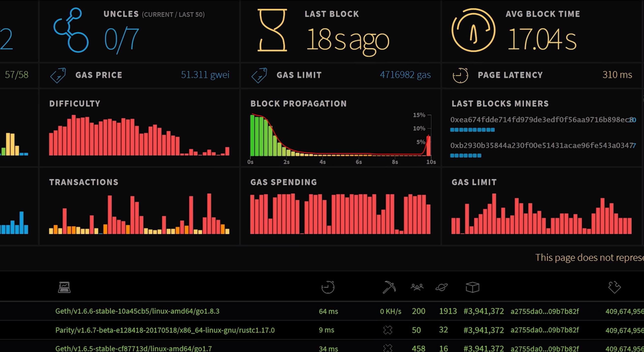Click block #3,941,372 in Geth v1.6.6 row
The width and height of the screenshot is (644, 352).
pos(483,311)
